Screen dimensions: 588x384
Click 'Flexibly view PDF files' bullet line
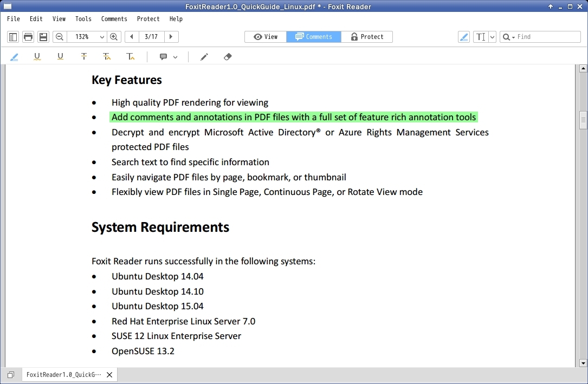point(267,192)
